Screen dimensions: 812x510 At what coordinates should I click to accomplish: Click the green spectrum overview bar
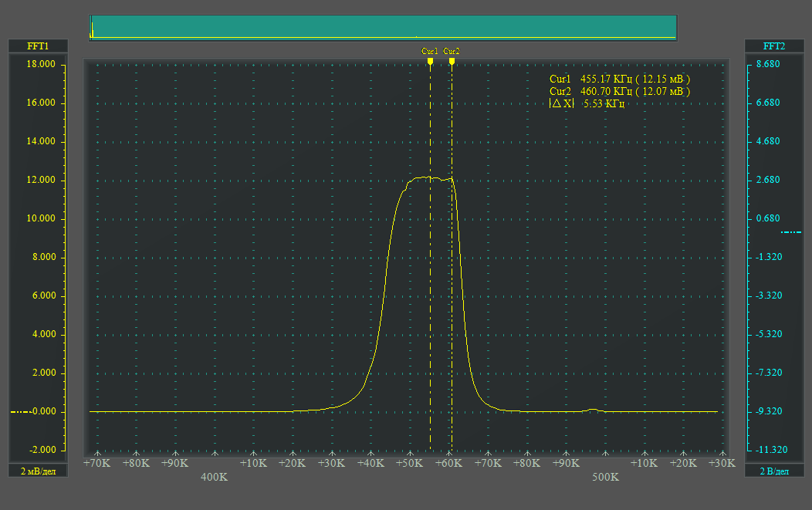click(383, 28)
